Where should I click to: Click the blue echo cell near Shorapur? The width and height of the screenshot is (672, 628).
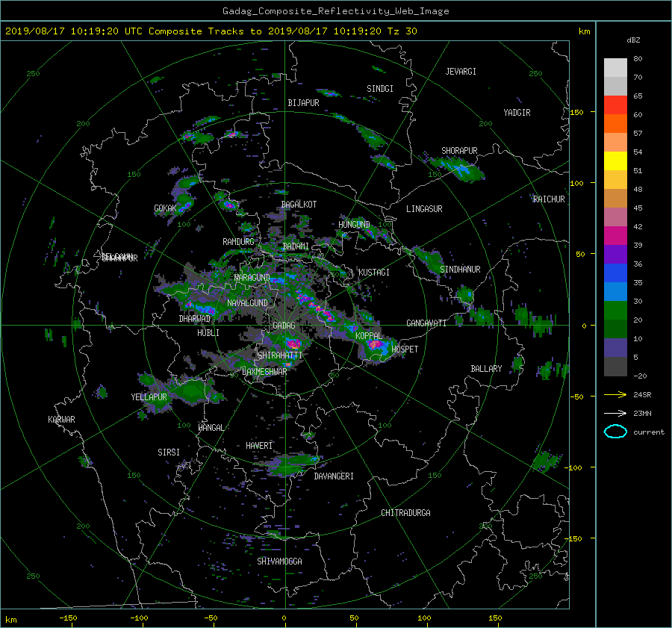[463, 170]
